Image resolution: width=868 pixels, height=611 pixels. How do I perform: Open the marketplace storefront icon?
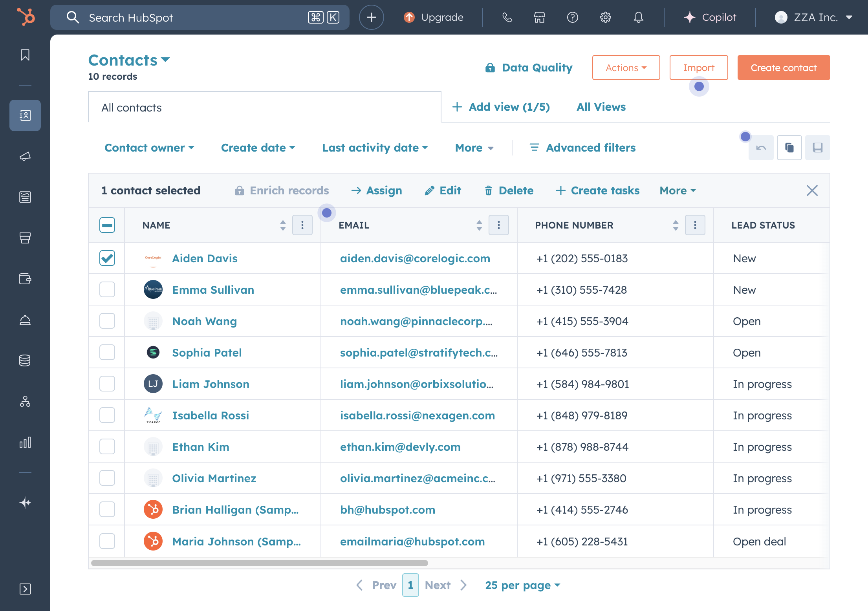539,17
